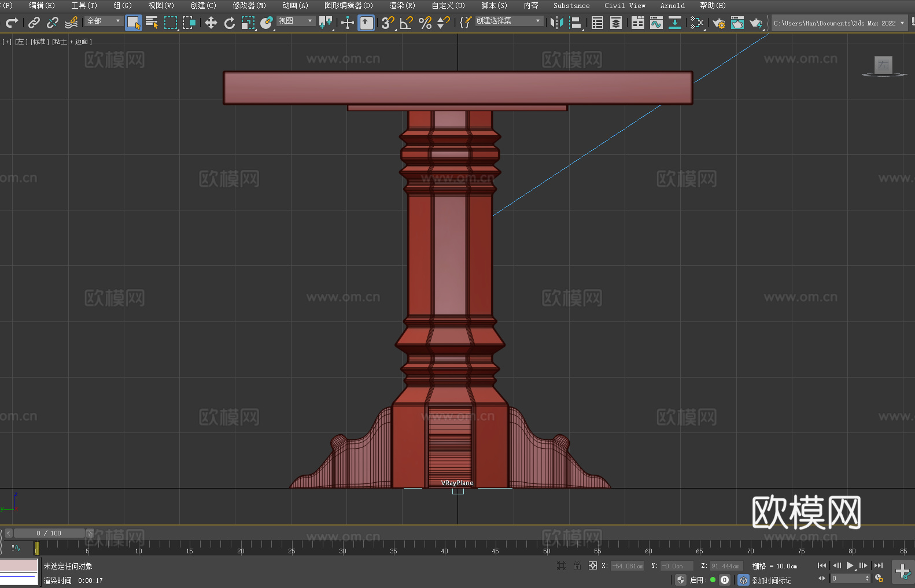This screenshot has width=915, height=588.
Task: Open the 视图 reference coordinate dropdown
Action: [x=296, y=21]
